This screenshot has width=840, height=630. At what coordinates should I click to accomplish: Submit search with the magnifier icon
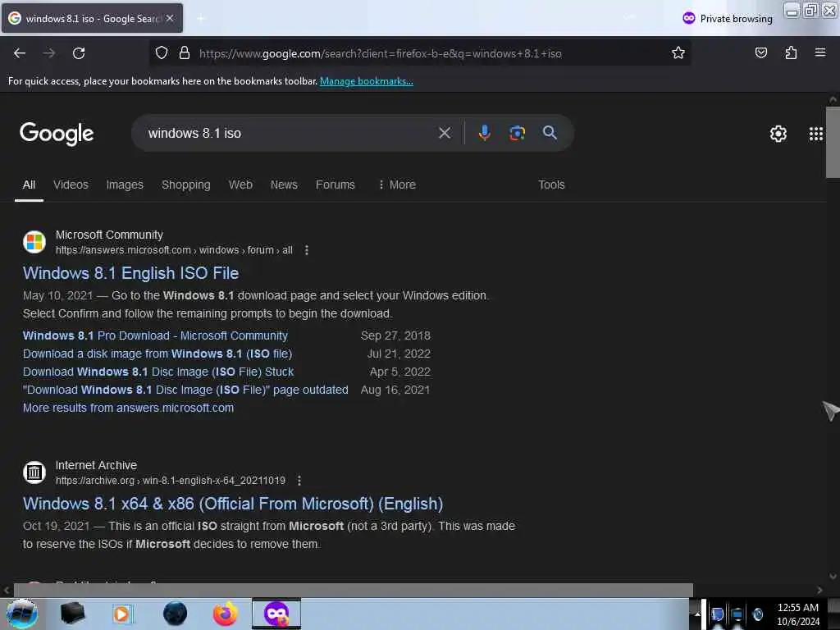[550, 133]
